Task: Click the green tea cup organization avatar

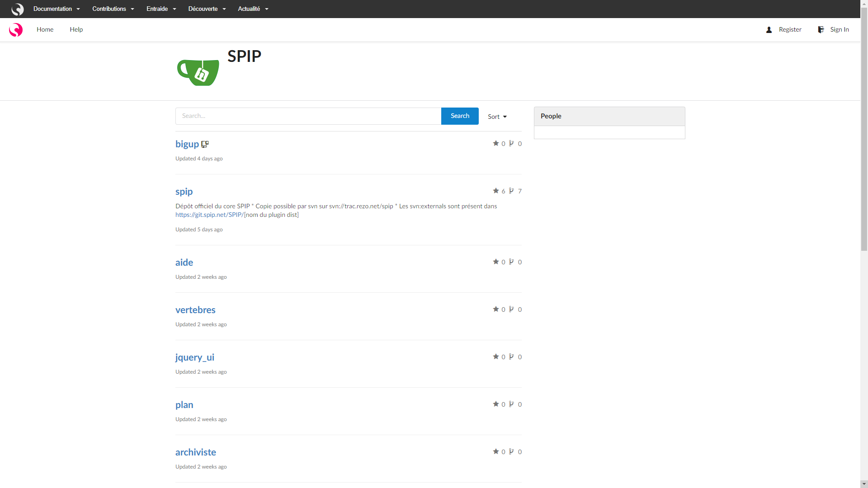Action: (198, 71)
